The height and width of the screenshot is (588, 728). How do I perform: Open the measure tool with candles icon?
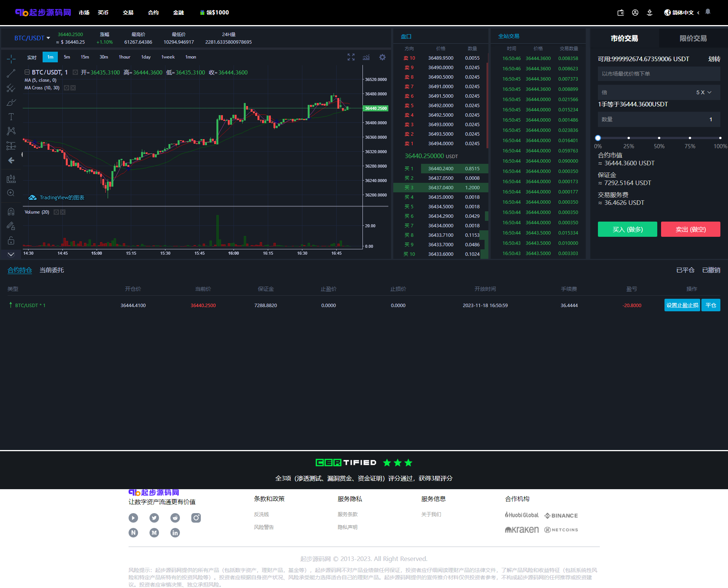click(x=11, y=179)
